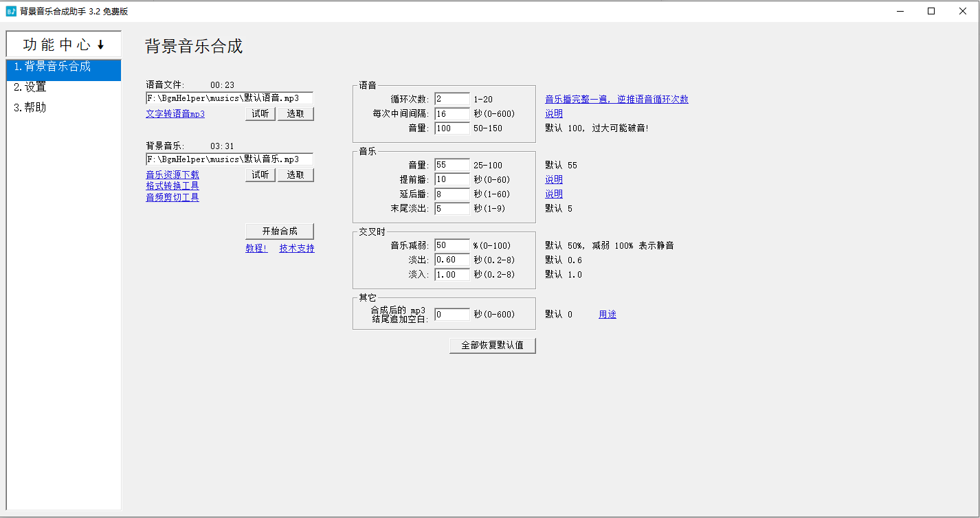Open 说明 link beside 每次中间间隔

click(x=554, y=113)
